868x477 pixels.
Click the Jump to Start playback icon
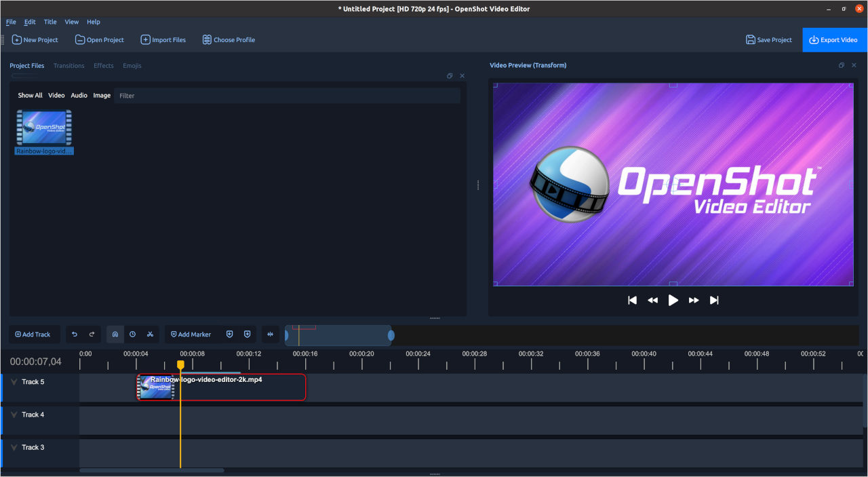(x=632, y=299)
